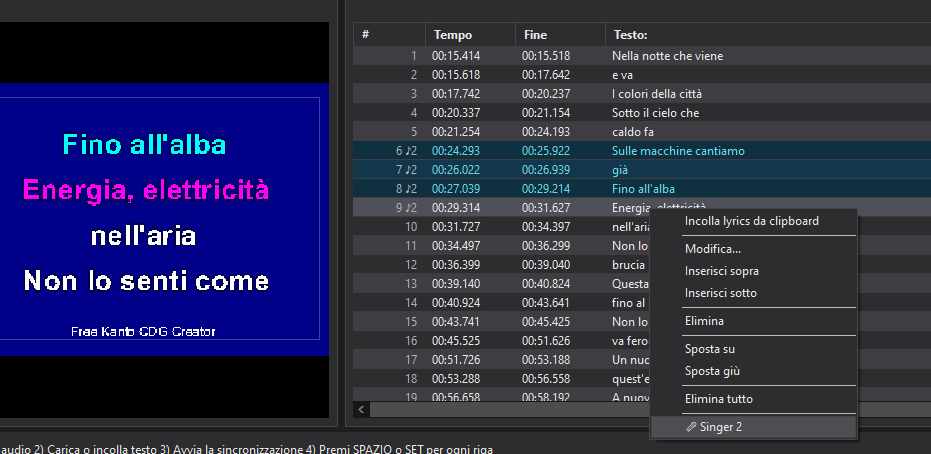Choose 'Modifica...' from the context menu
931x454 pixels.
point(712,249)
